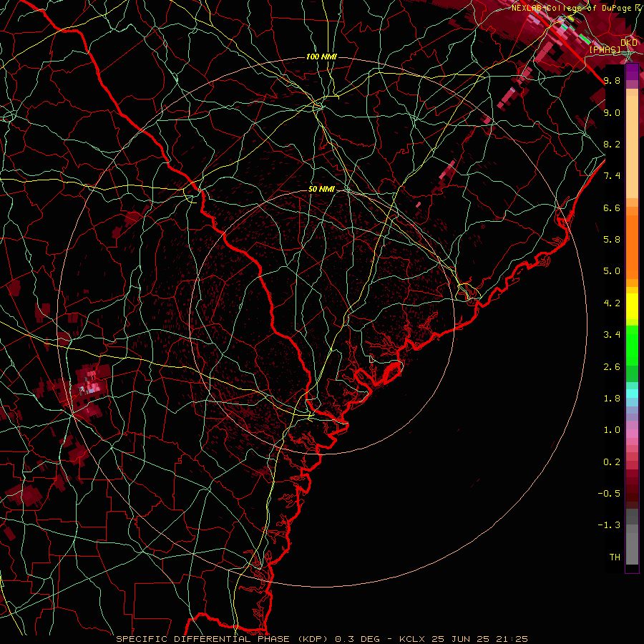
Task: Click the 1.0 legend value
Action: [612, 430]
